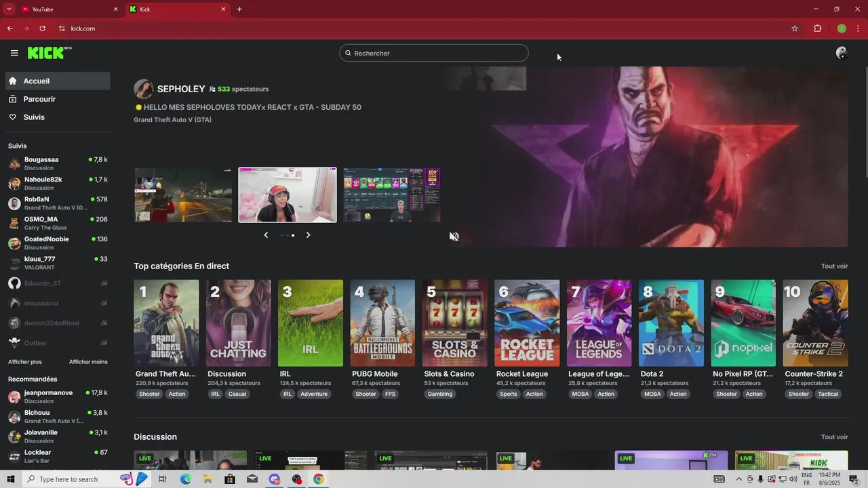Viewport: 868px width, 488px height.
Task: Open the browser extensions menu
Action: (817, 28)
